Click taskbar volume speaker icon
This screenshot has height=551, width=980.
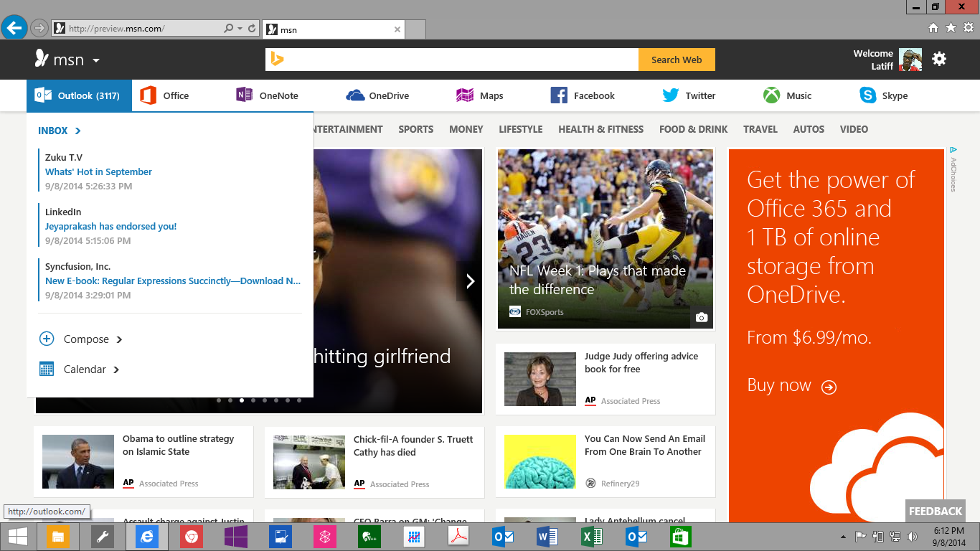click(912, 536)
